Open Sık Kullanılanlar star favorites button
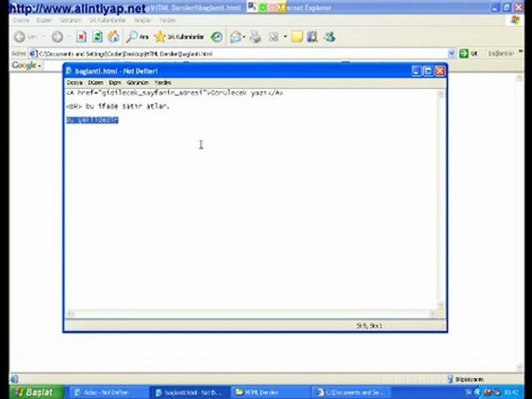The width and height of the screenshot is (532, 399). 179,37
